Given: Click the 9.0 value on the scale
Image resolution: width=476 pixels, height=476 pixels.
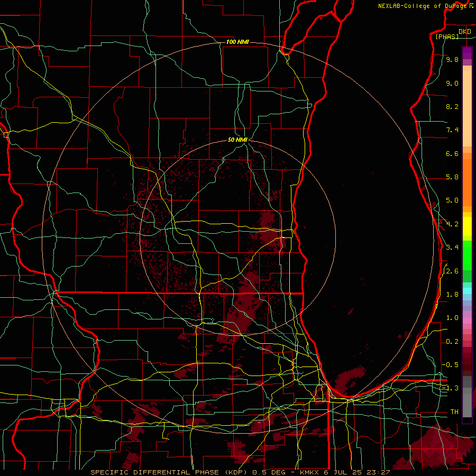Looking at the screenshot, I should pos(452,83).
